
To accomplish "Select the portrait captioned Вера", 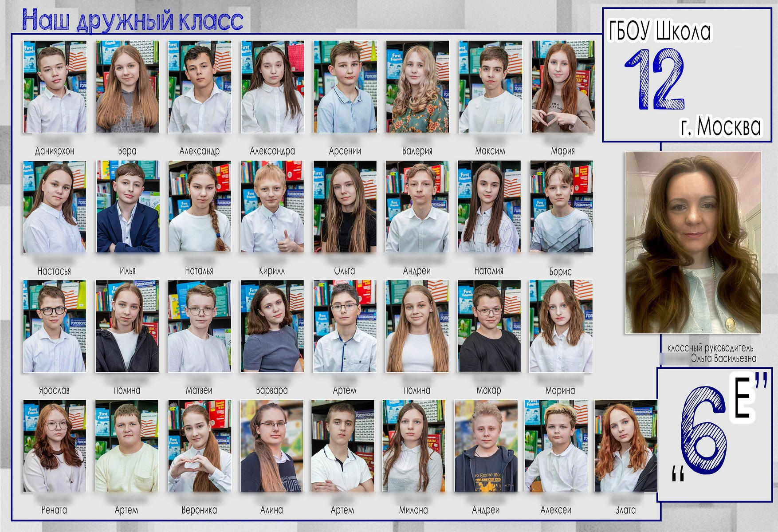I will click(127, 87).
